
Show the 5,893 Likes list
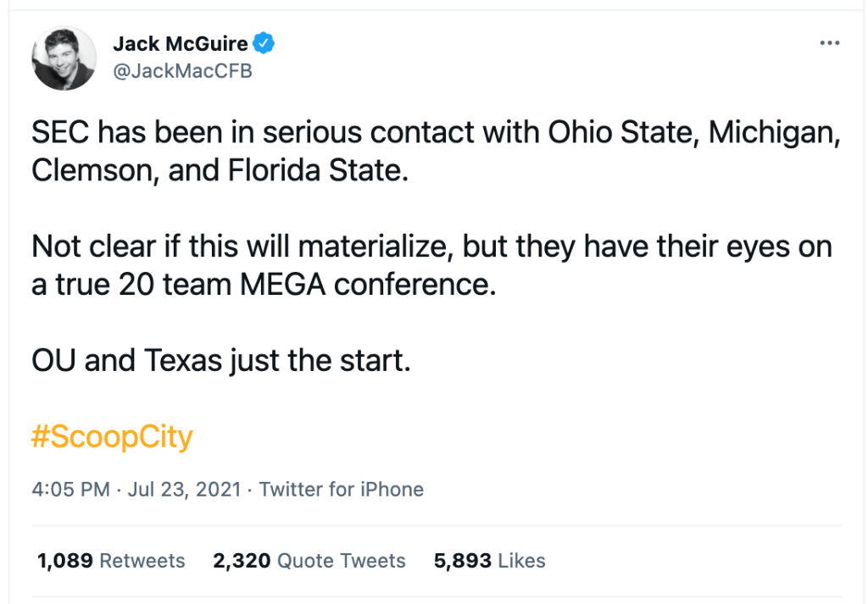click(x=489, y=560)
